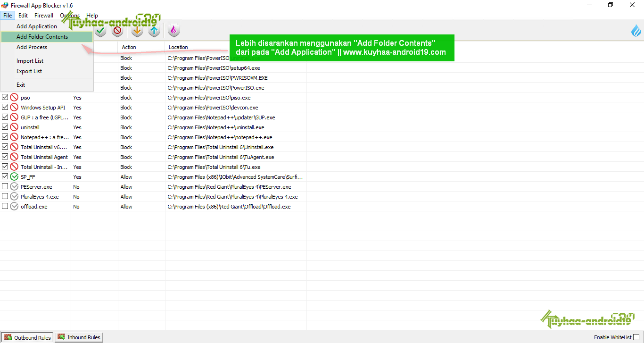Viewport: 644px width, 343px height.
Task: Select Export List menu entry
Action: pyautogui.click(x=47, y=71)
